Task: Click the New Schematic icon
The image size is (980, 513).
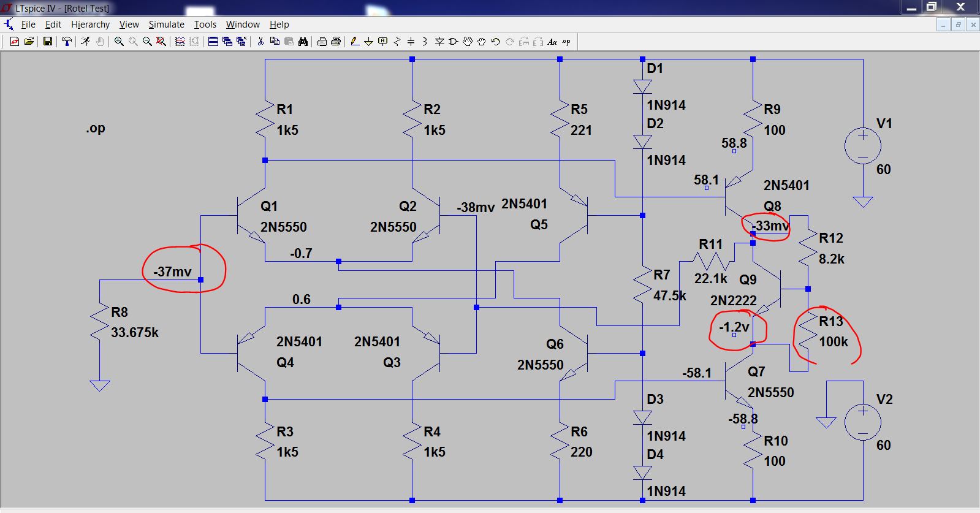Action: 14,42
